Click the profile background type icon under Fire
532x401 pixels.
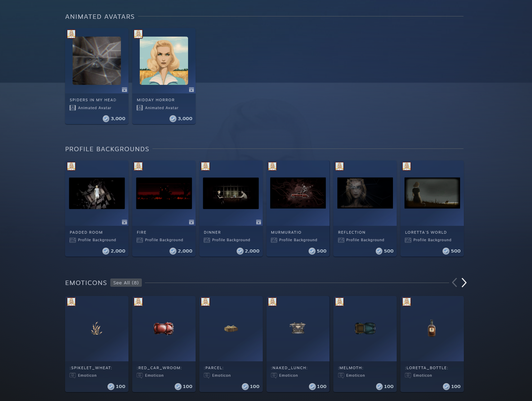tap(140, 240)
